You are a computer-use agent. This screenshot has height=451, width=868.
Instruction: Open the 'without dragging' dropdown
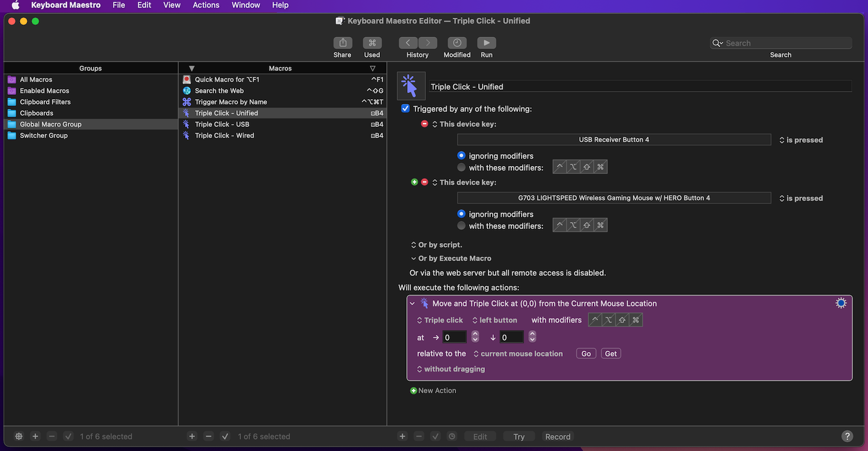[x=451, y=369]
